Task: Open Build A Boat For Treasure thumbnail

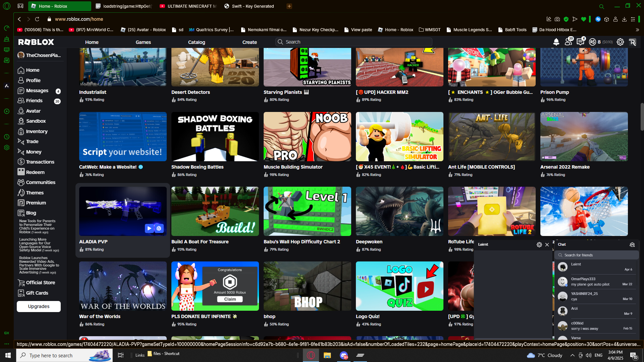Action: click(x=215, y=211)
